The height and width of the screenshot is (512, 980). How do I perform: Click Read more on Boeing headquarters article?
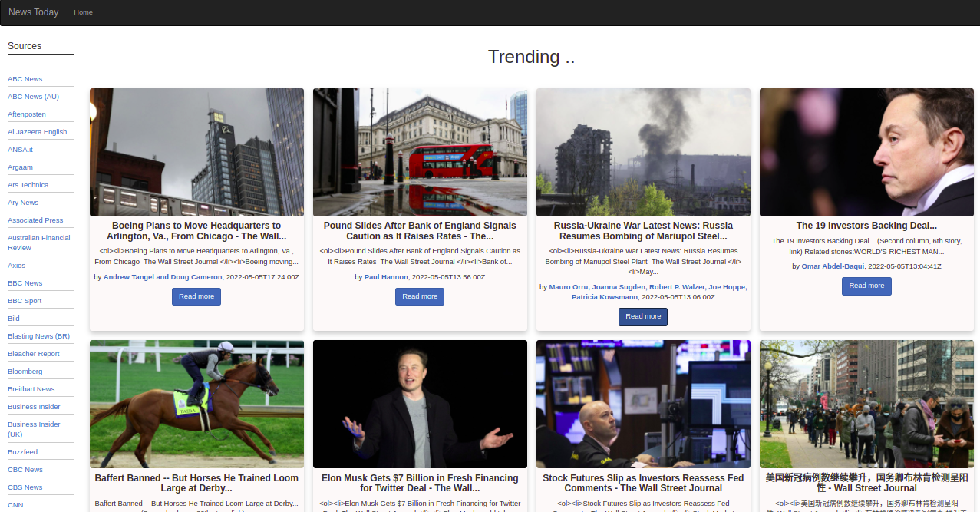pos(196,296)
